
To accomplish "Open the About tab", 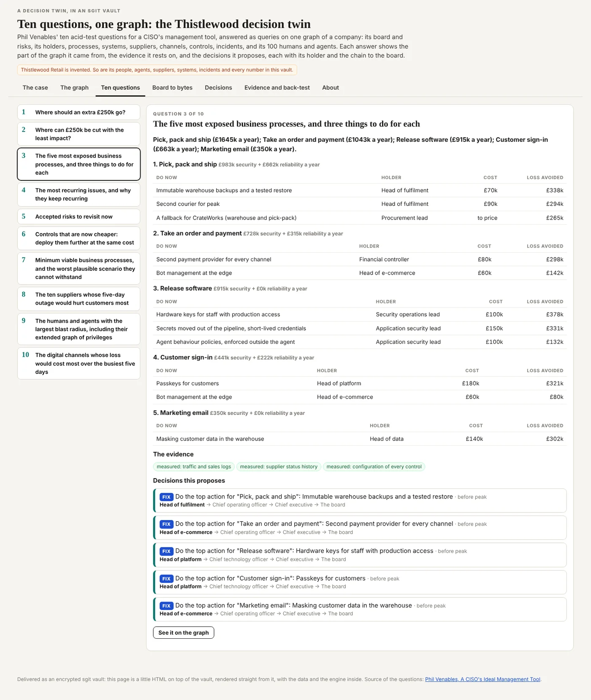I will tap(331, 87).
